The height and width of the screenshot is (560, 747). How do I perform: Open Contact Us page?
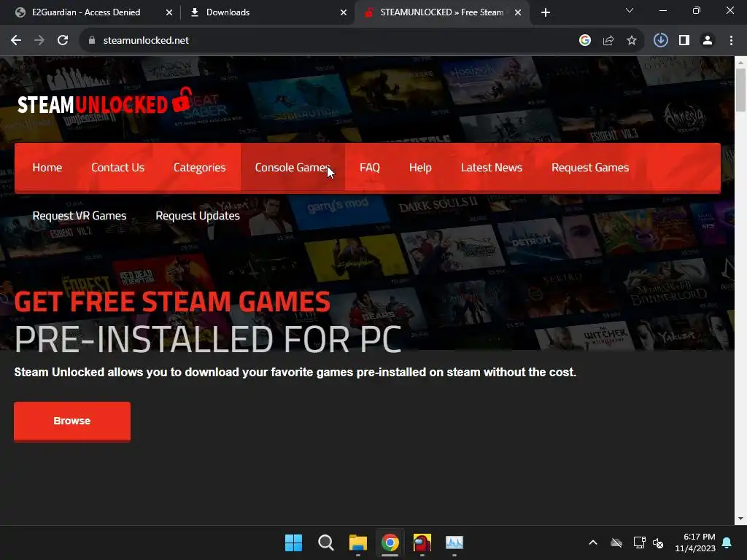tap(117, 168)
